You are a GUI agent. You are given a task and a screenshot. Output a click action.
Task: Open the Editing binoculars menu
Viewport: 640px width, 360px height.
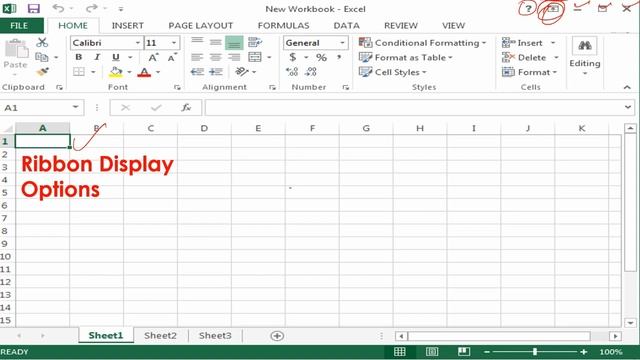tap(585, 56)
